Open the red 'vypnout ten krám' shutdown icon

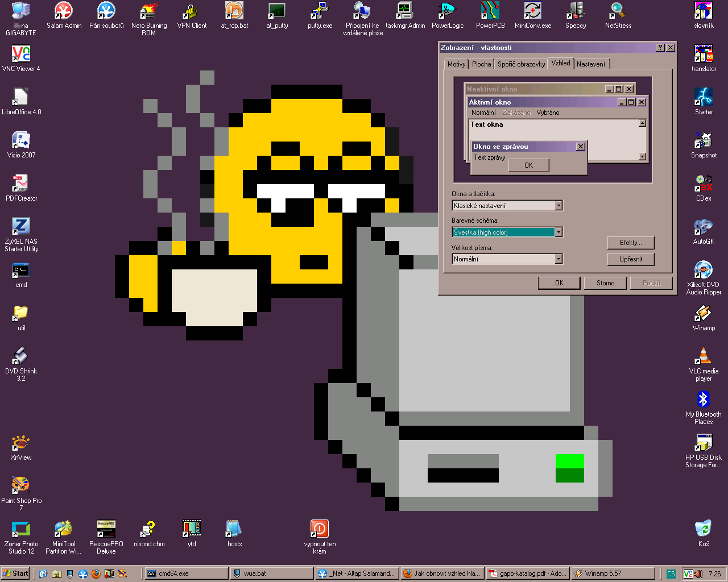click(320, 537)
